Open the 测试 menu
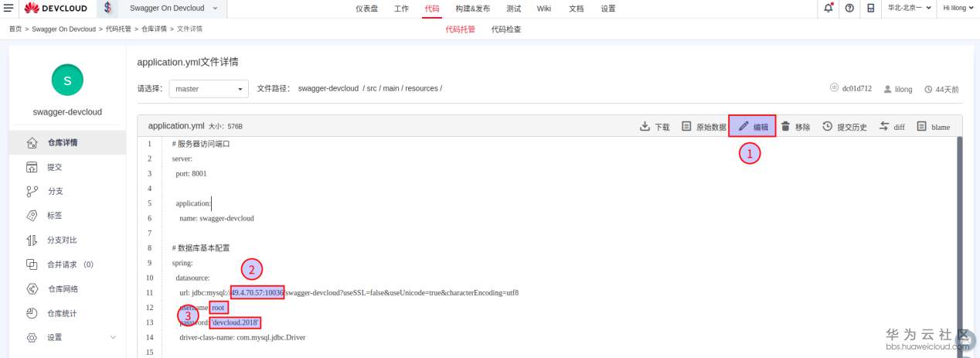Screen dimensions: 980x358 (513, 9)
